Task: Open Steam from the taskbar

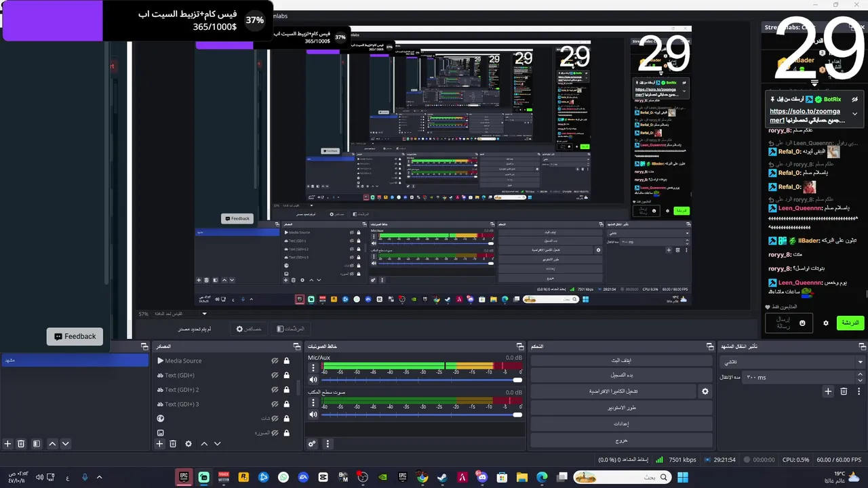Action: coord(442,477)
